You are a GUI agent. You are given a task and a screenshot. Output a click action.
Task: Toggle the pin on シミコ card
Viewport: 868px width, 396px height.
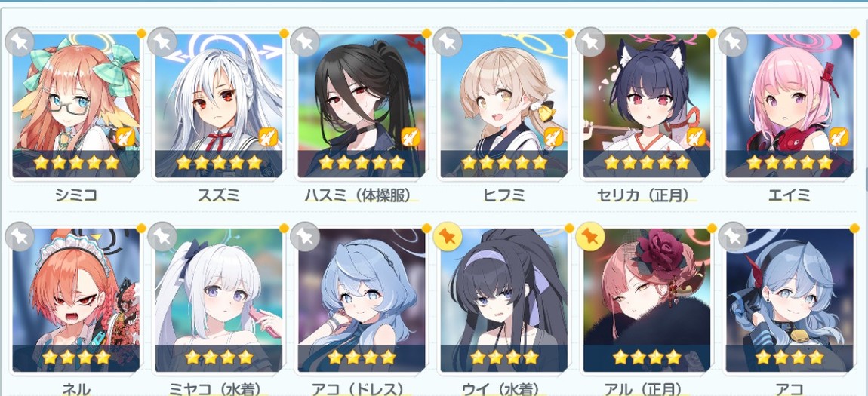pyautogui.click(x=20, y=41)
